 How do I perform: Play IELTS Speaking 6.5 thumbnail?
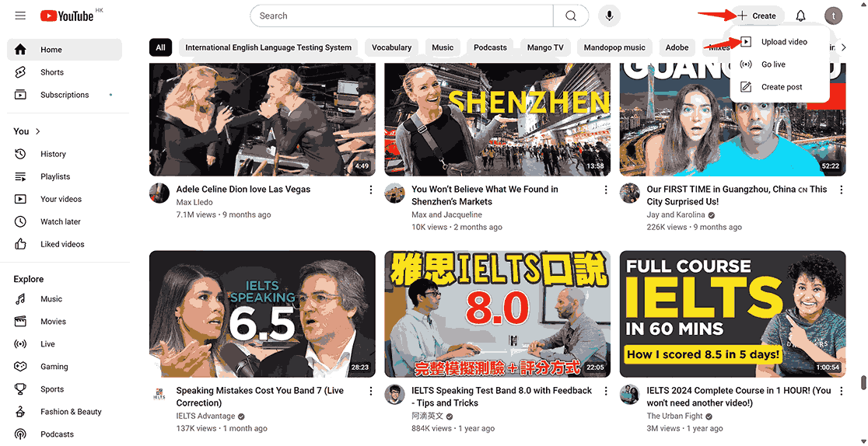(262, 314)
